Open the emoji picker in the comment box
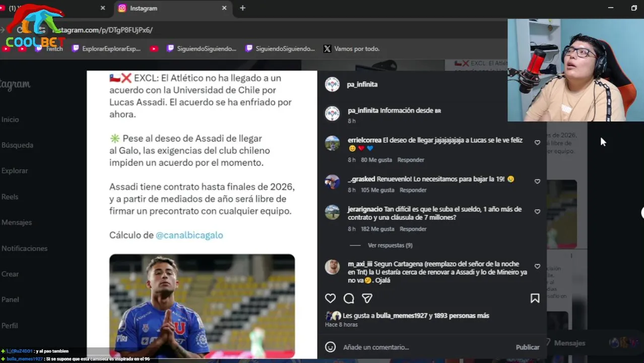This screenshot has height=363, width=644. tap(330, 347)
